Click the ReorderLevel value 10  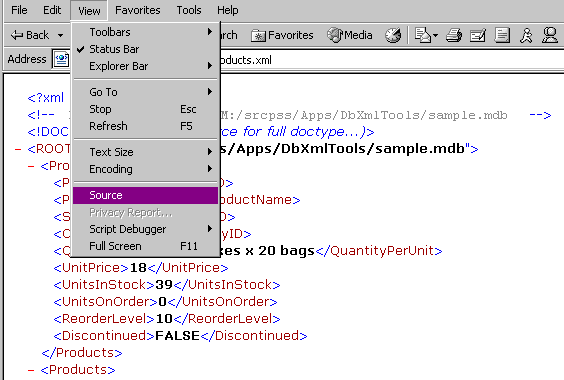[x=164, y=318]
